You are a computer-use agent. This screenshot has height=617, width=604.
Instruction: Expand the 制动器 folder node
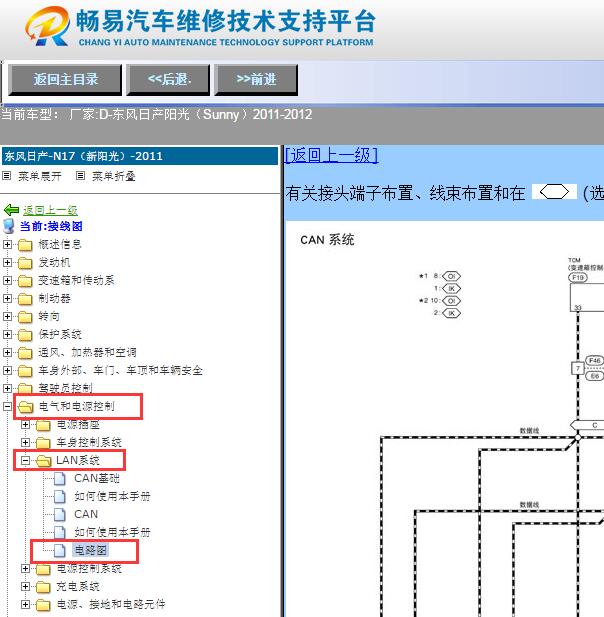point(7,298)
